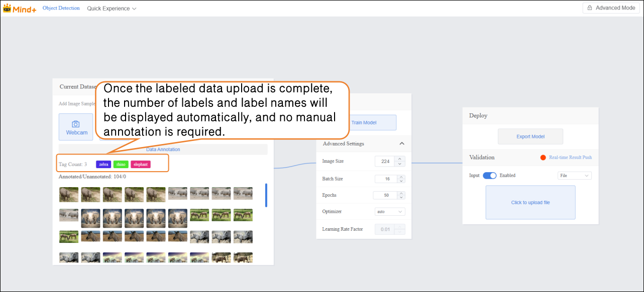Open the Optimizer auto dropdown

click(390, 212)
